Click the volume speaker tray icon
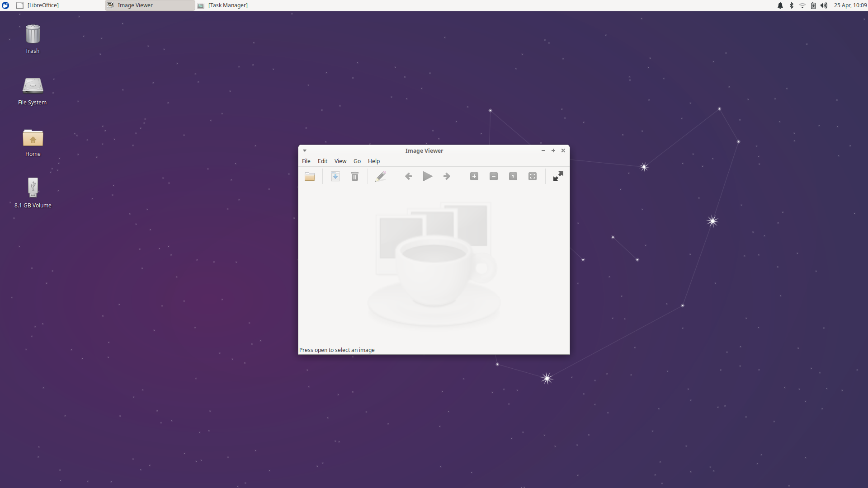 click(x=824, y=5)
